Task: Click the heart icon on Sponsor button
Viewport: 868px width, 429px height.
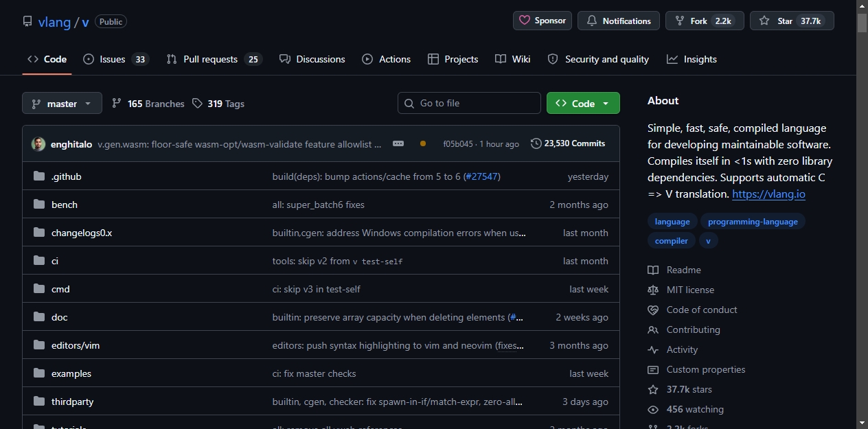Action: click(525, 21)
